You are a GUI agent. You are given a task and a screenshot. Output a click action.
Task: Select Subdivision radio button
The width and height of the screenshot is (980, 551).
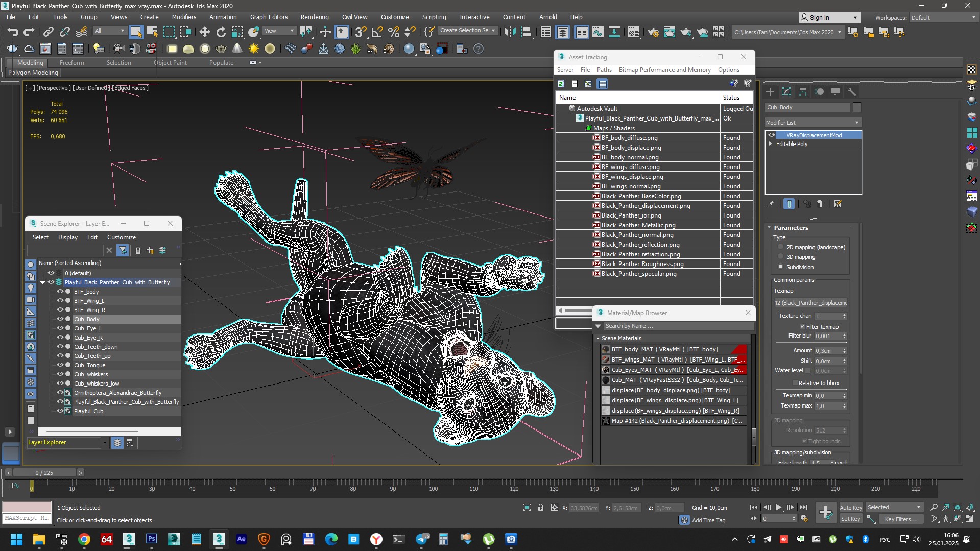pyautogui.click(x=780, y=267)
